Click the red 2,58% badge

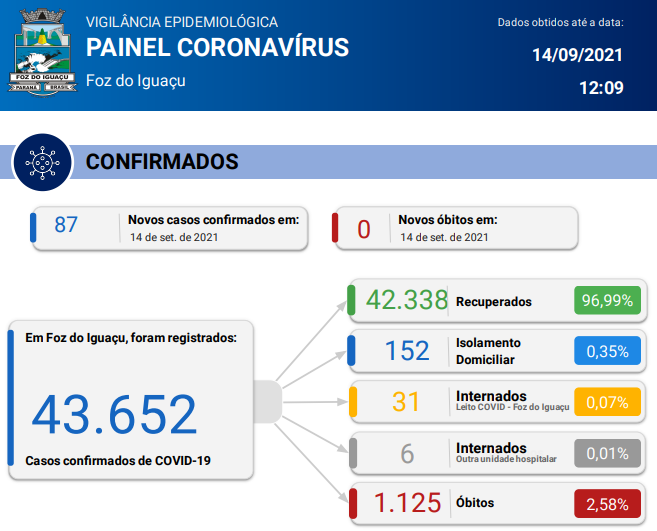(x=608, y=504)
